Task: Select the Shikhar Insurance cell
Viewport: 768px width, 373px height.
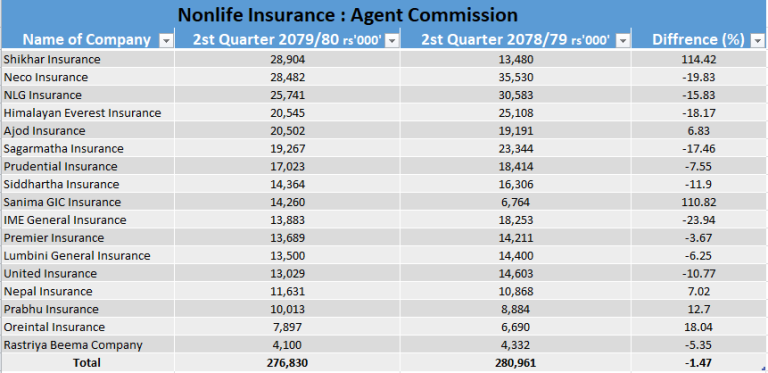Action: 88,59
